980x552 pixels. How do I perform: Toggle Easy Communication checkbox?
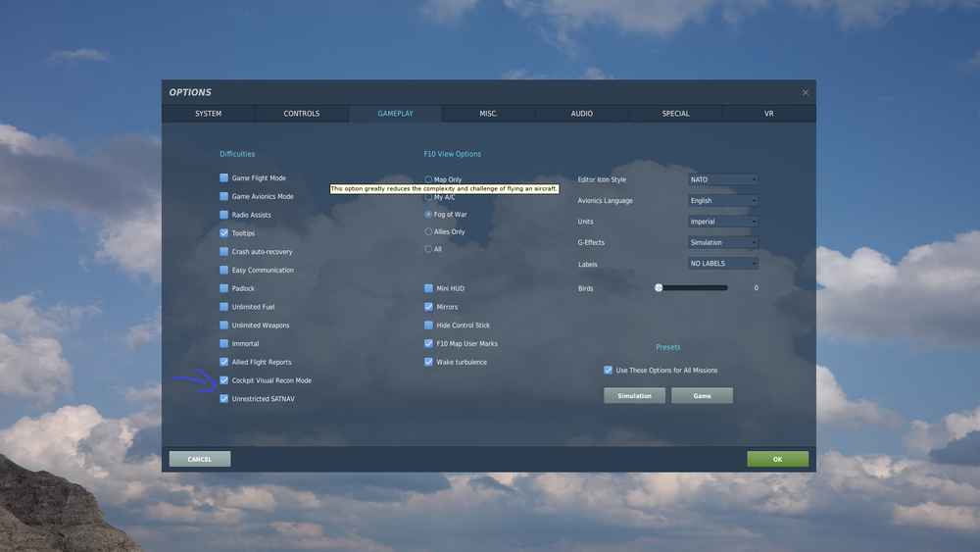click(223, 270)
